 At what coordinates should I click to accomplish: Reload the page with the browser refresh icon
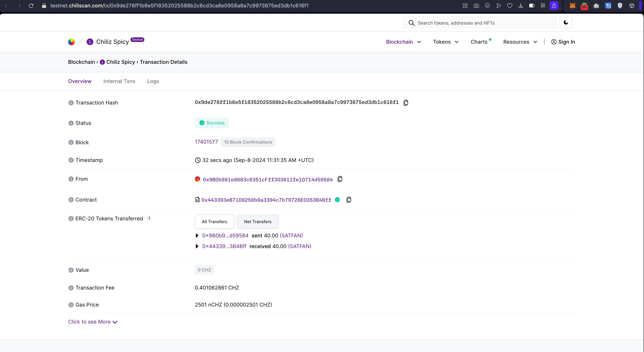31,6
